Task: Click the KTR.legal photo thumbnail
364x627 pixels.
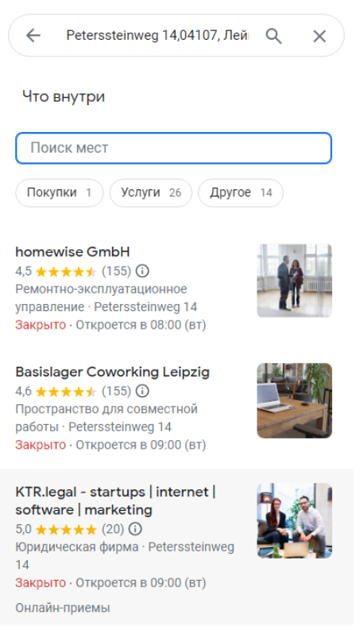Action: 295,520
